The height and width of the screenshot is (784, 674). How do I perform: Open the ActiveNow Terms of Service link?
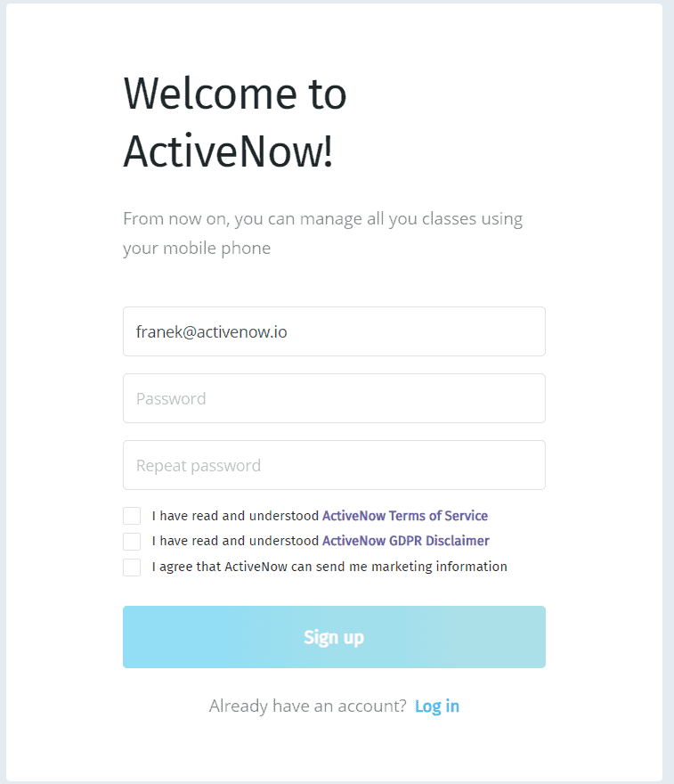pos(405,516)
